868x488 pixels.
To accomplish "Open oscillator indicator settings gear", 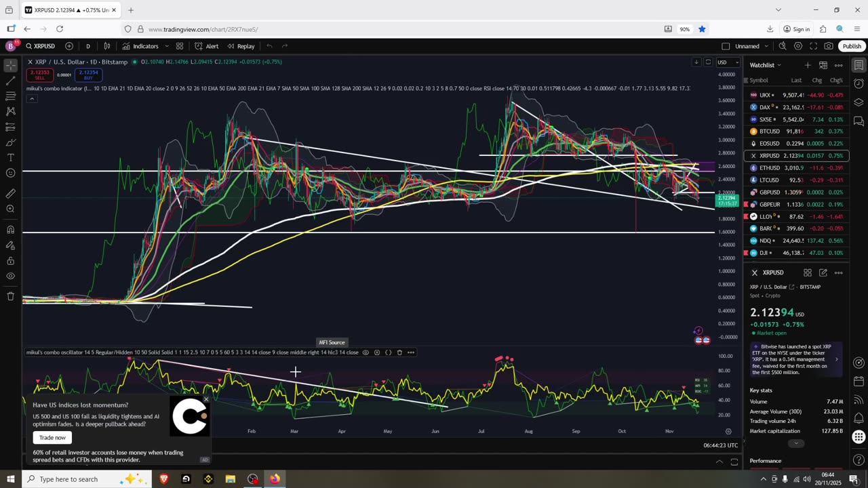I will [x=377, y=352].
